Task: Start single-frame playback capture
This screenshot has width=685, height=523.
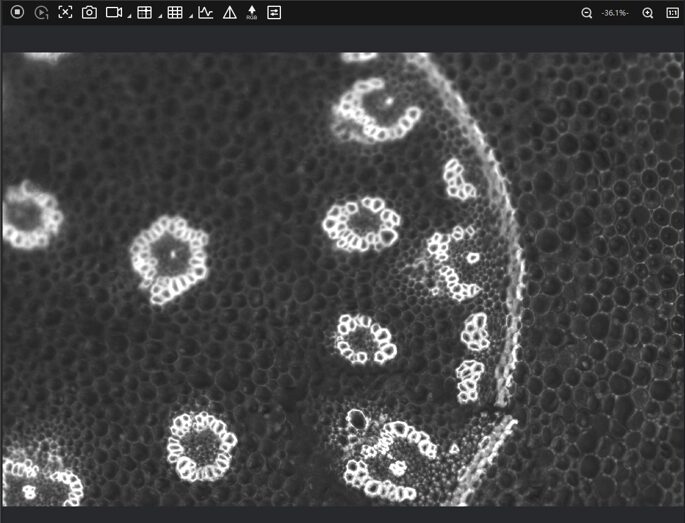Action: [41, 13]
